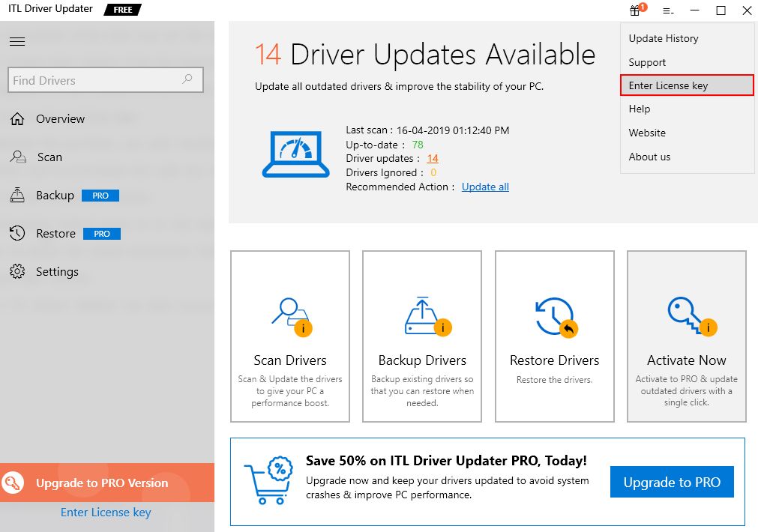Click the Backup sidebar icon
The image size is (758, 532).
(x=17, y=196)
